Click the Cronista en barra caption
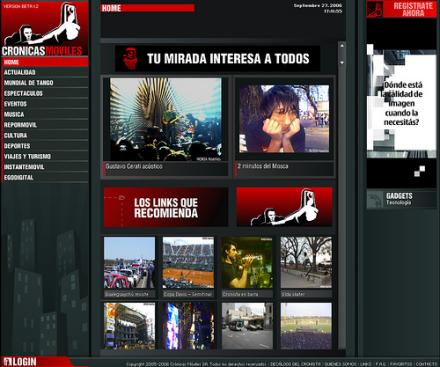This screenshot has width=440, height=367. click(240, 294)
